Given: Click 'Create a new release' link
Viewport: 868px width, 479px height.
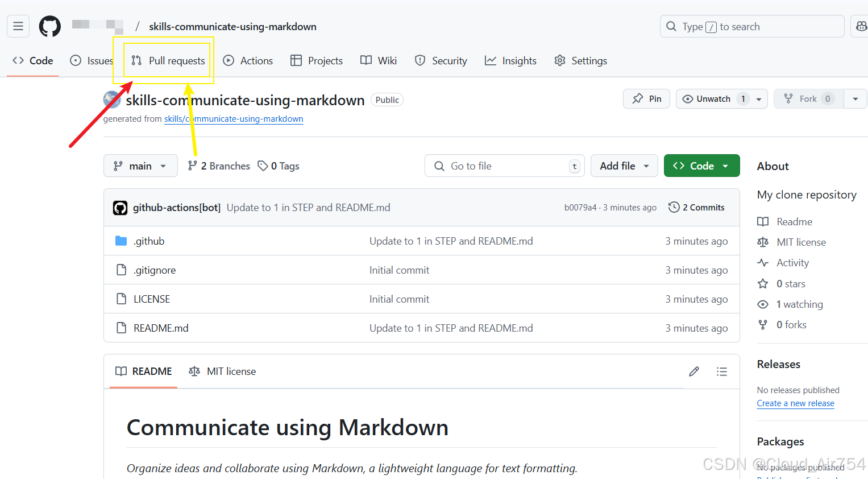Looking at the screenshot, I should (796, 403).
